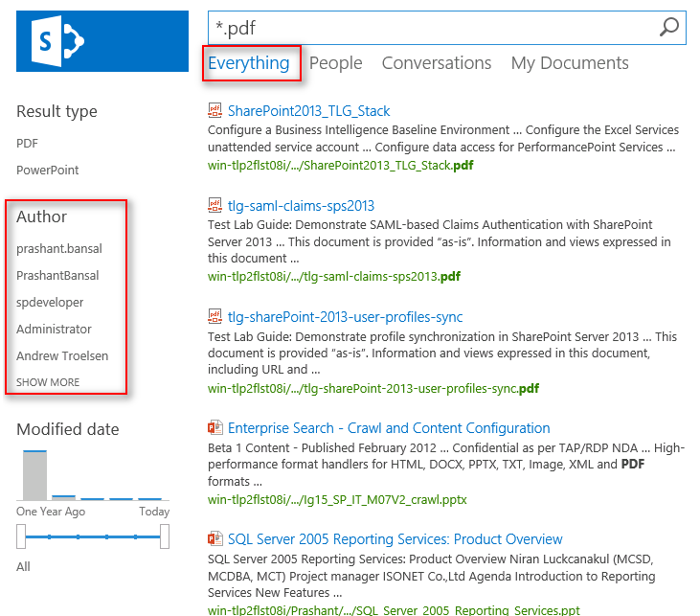Filter results by PowerPoint result type
Viewport: 700px width, 616px height.
47,171
